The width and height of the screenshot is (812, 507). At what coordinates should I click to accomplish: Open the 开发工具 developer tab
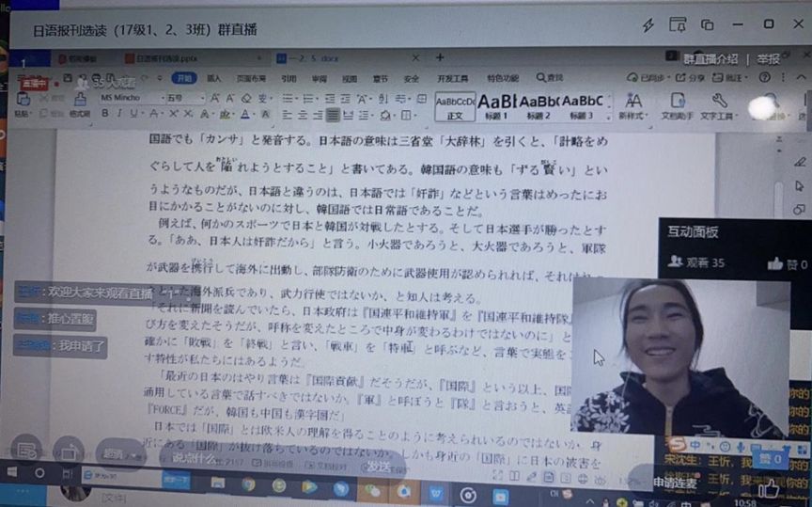coord(453,78)
